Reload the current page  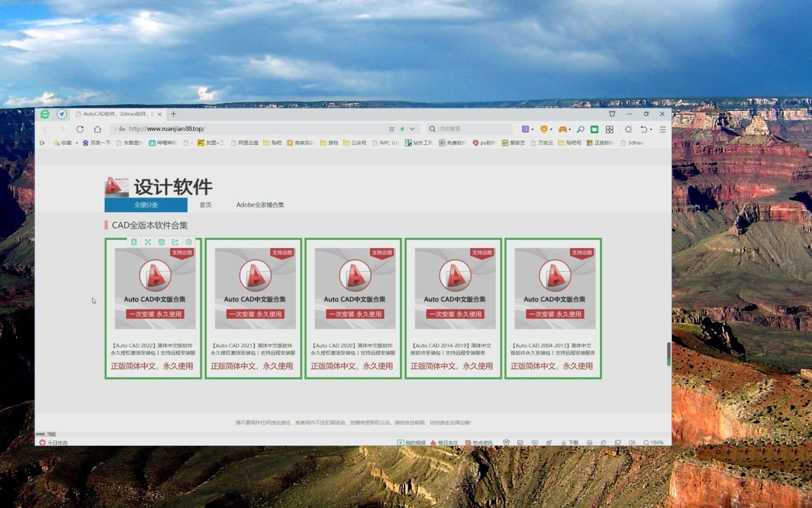80,129
